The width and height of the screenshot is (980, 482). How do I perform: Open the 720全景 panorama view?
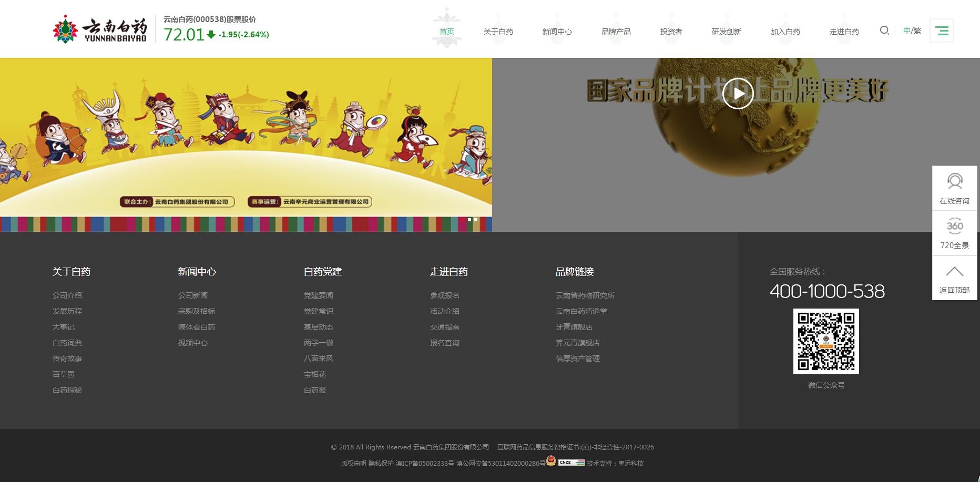click(x=955, y=233)
